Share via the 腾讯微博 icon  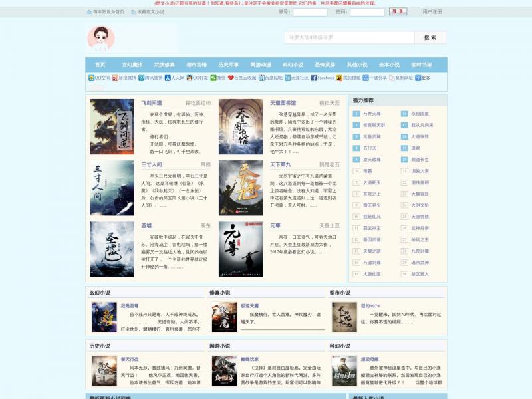[x=142, y=78]
